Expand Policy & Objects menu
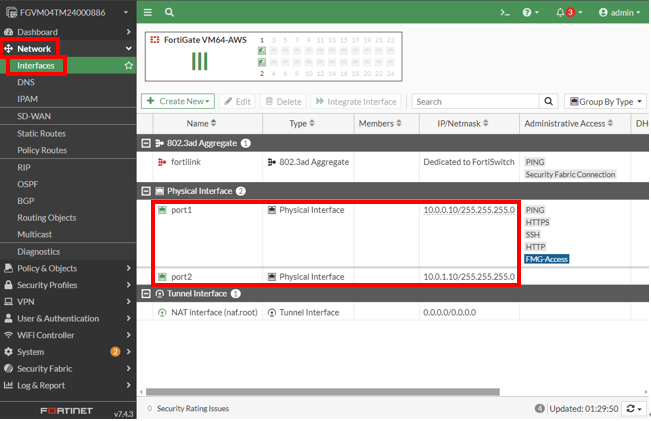 68,268
